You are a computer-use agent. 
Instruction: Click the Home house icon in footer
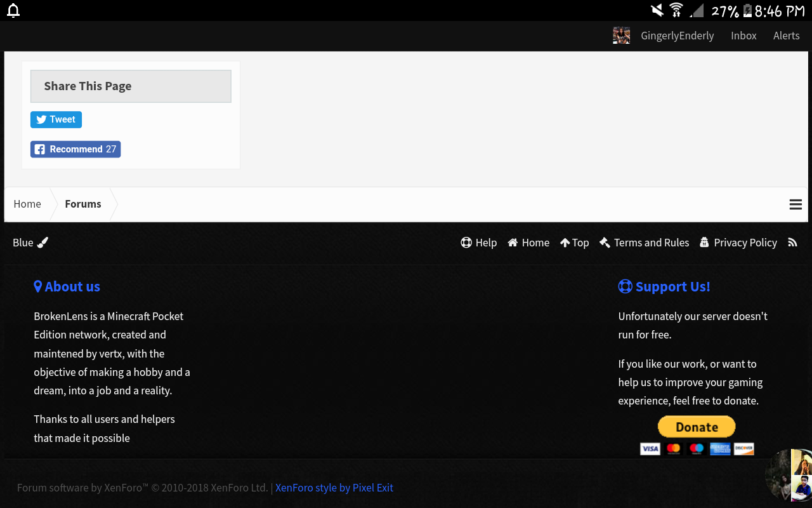[513, 243]
